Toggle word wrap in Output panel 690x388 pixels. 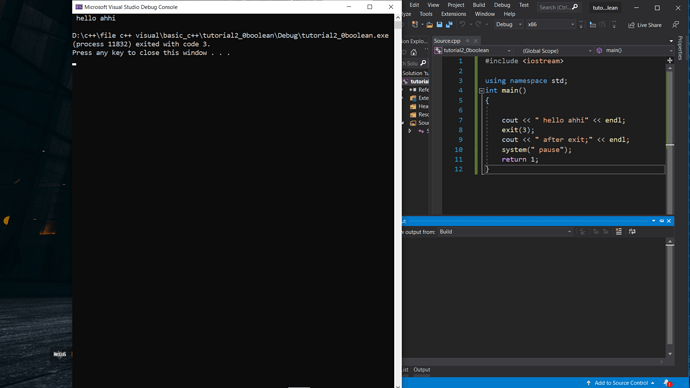(632, 231)
